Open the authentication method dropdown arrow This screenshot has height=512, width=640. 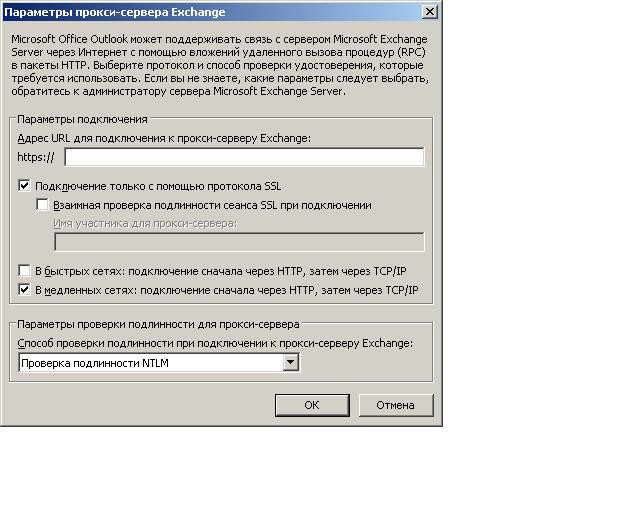tap(291, 363)
